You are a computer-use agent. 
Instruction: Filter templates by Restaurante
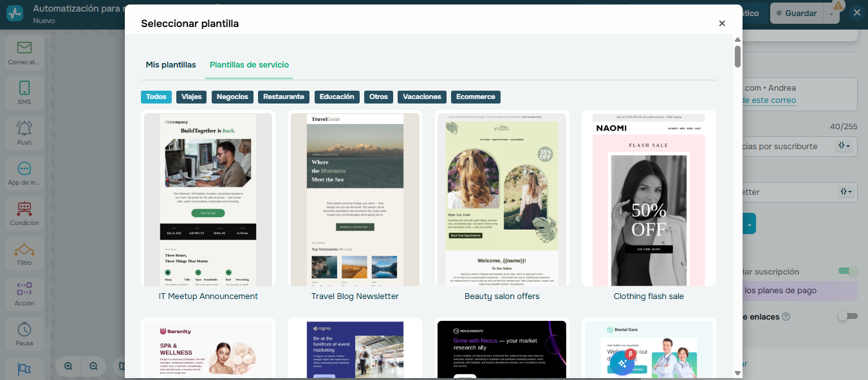pyautogui.click(x=284, y=97)
